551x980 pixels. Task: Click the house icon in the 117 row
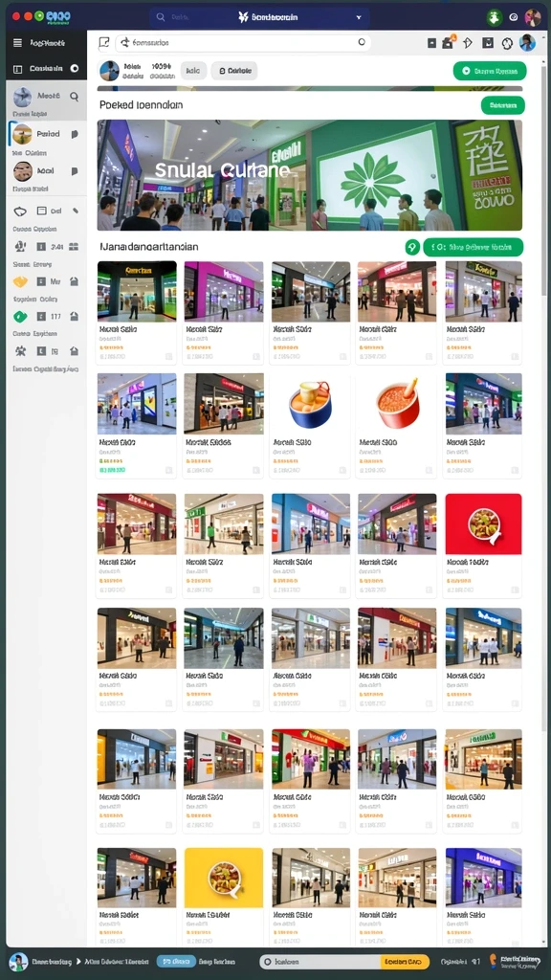point(74,317)
